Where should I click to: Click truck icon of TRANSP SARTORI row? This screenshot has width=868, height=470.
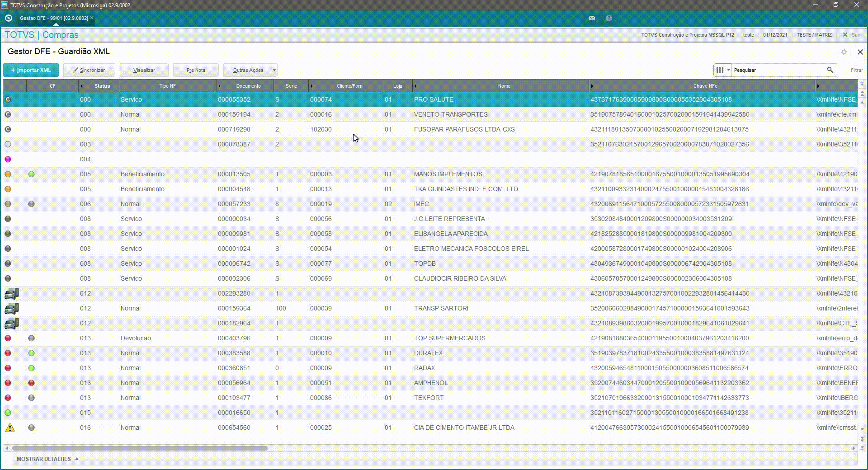(x=12, y=308)
